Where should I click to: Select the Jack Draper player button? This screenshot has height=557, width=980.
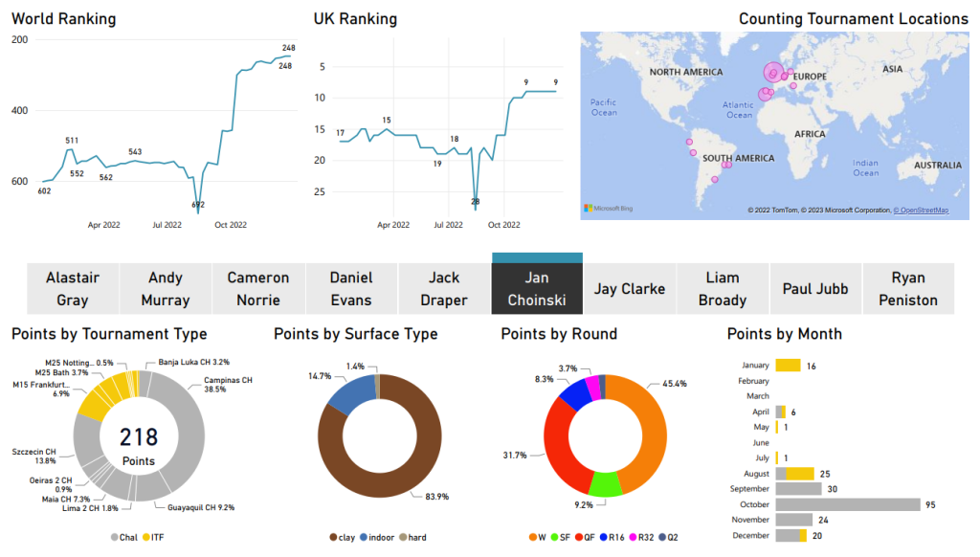[444, 288]
